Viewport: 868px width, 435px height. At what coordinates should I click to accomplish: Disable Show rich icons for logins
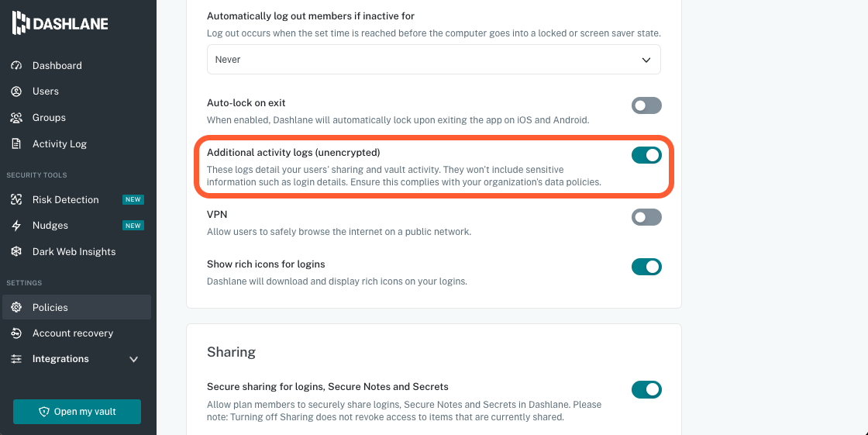tap(646, 267)
